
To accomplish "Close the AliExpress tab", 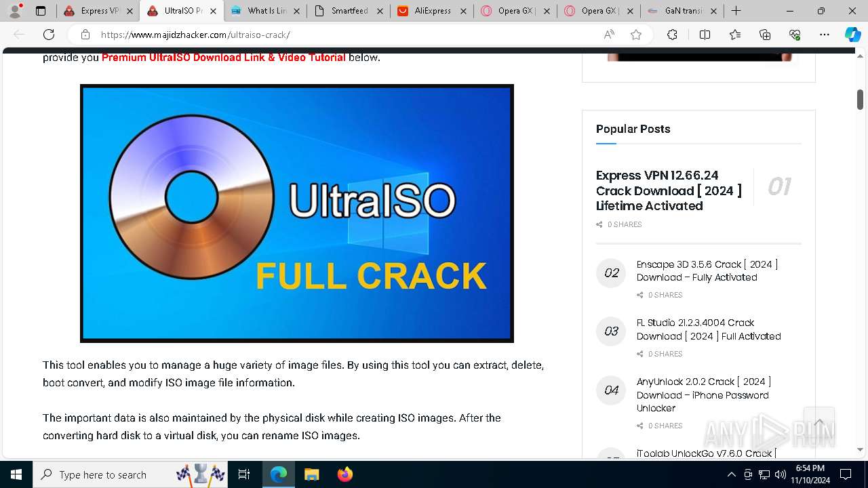I will [x=463, y=11].
